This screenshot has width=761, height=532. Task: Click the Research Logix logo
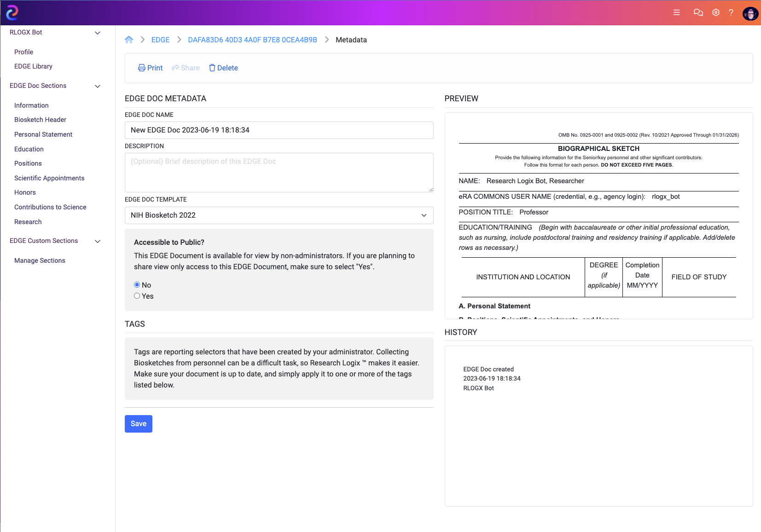point(12,12)
